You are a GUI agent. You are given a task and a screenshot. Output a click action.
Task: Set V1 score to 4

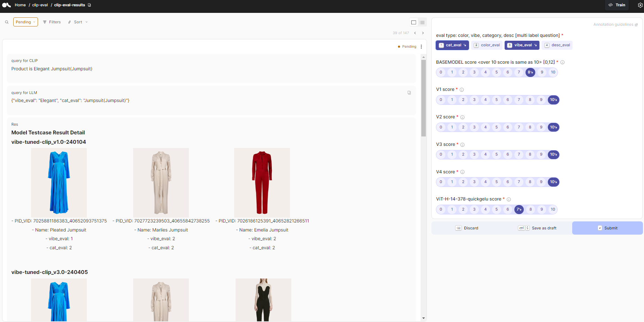(x=485, y=100)
